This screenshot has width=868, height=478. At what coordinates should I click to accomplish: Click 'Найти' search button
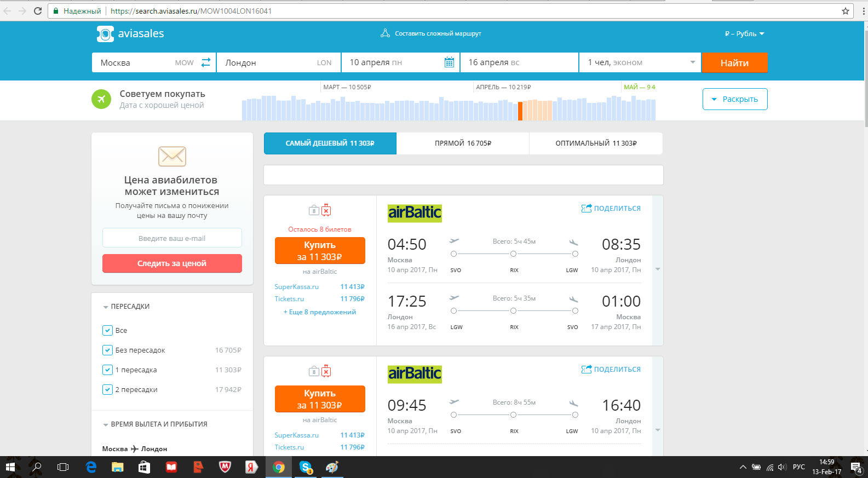tap(734, 62)
